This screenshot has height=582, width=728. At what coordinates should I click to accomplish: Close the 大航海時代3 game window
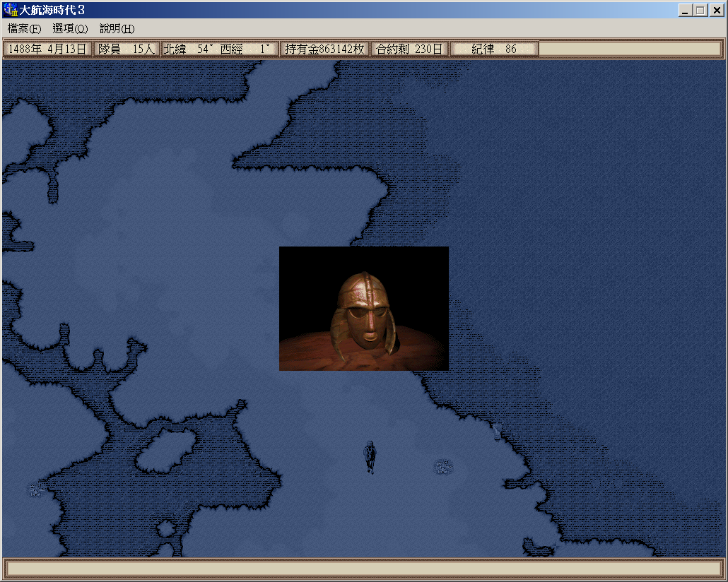[x=715, y=10]
